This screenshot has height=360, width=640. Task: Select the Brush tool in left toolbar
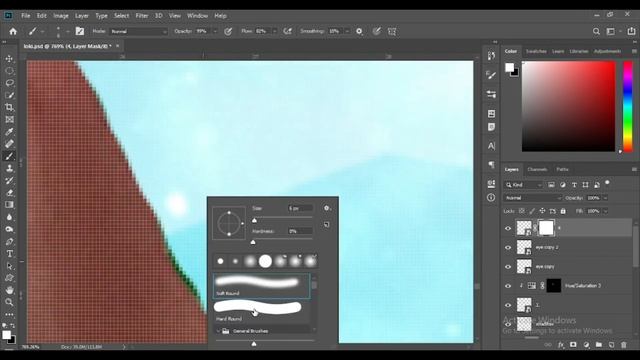click(x=9, y=156)
